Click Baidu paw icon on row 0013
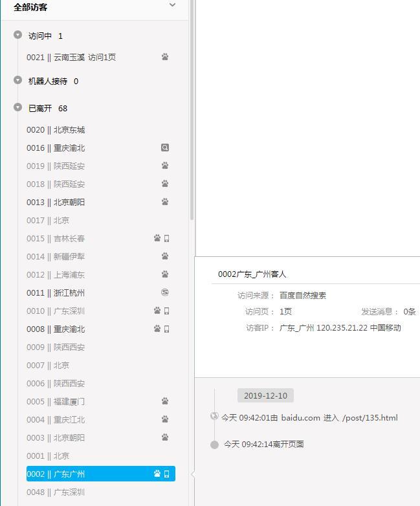Image resolution: width=420 pixels, height=506 pixels. click(165, 202)
